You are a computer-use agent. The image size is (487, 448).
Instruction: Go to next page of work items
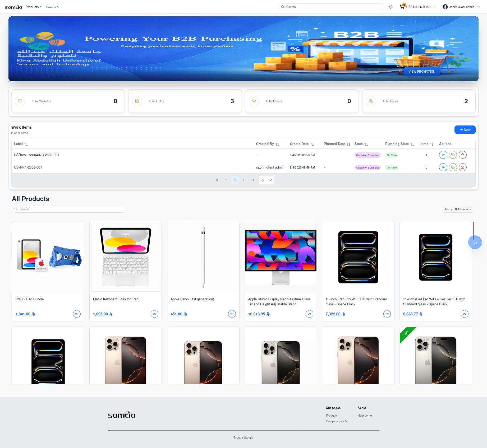click(244, 180)
